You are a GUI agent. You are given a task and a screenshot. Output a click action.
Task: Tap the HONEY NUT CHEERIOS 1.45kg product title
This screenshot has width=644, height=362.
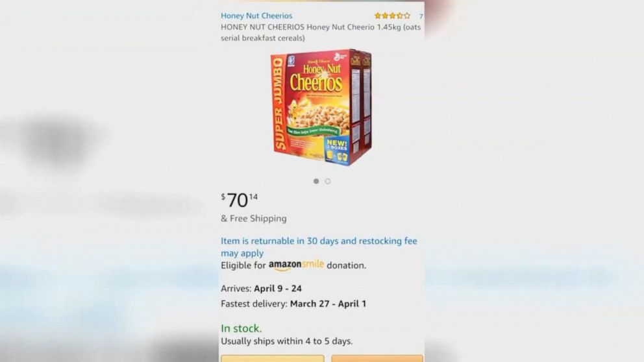coord(321,32)
